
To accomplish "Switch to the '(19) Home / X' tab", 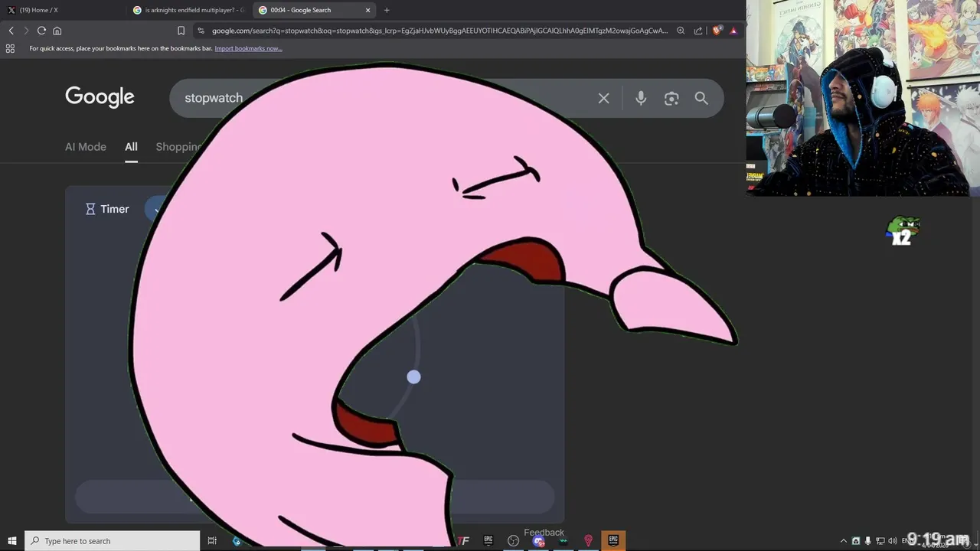I will [63, 10].
